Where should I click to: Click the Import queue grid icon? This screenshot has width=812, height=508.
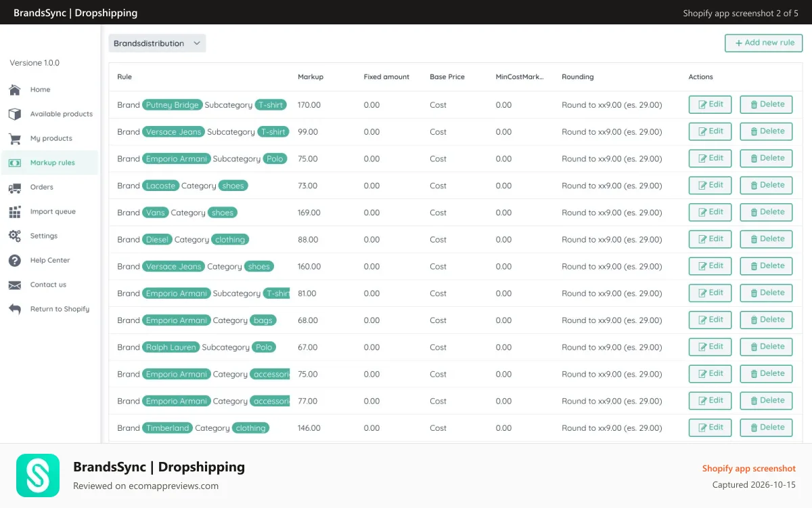(x=15, y=211)
